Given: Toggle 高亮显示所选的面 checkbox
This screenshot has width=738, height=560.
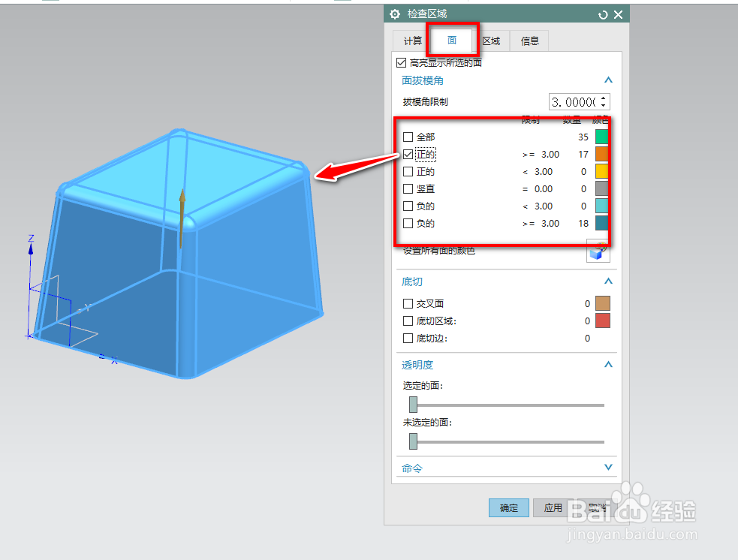Looking at the screenshot, I should pos(402,62).
